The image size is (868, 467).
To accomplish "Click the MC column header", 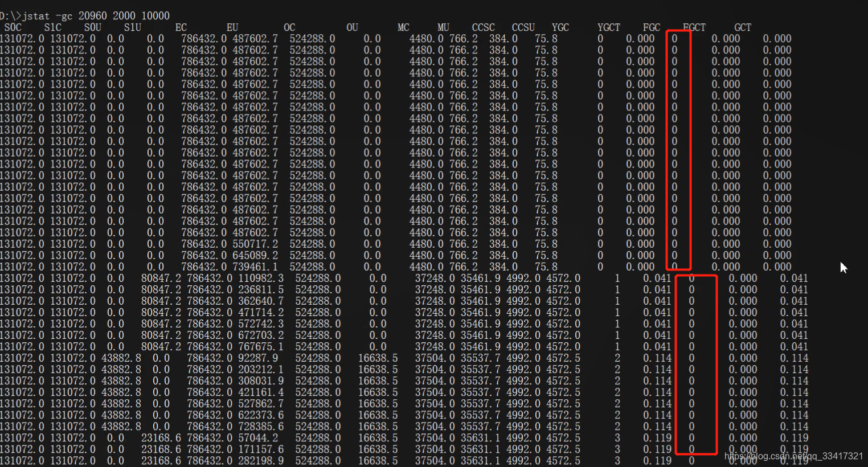I will 403,27.
